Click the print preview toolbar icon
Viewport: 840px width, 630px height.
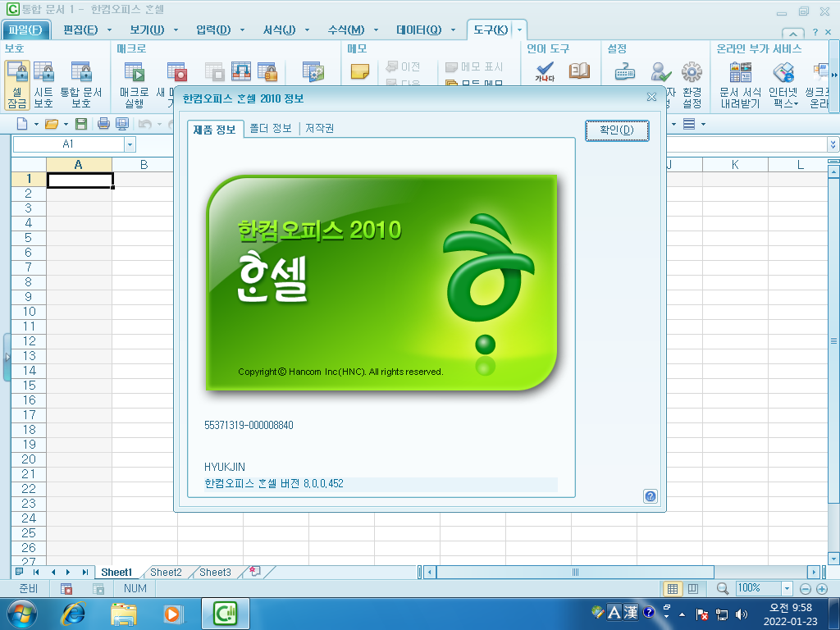122,125
